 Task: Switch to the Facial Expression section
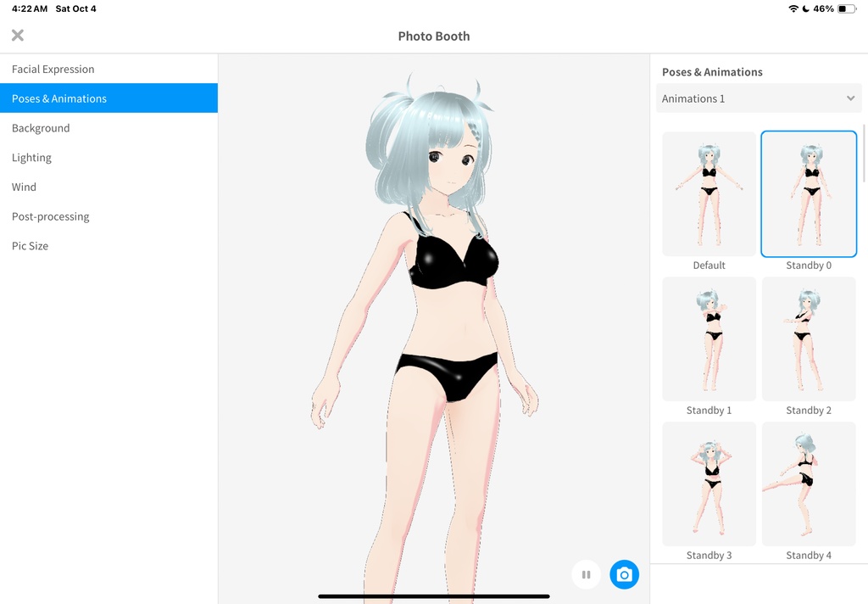pyautogui.click(x=53, y=69)
